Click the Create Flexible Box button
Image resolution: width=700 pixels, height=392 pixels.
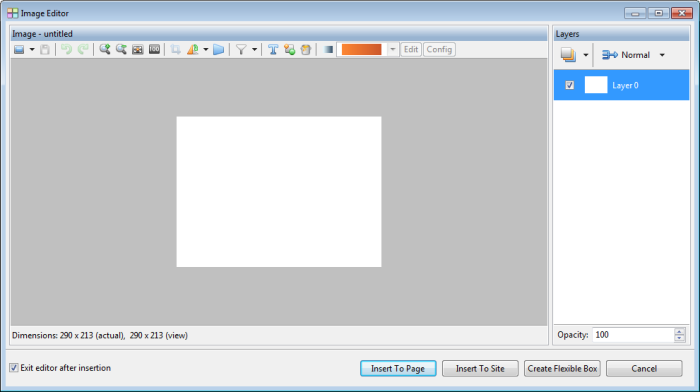click(x=562, y=369)
